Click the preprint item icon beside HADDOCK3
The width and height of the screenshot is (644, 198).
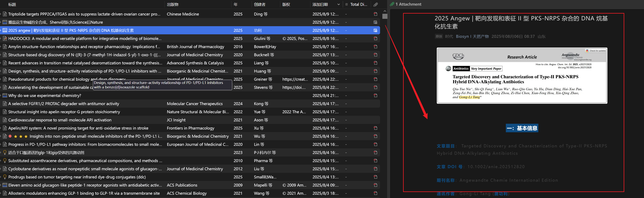(5, 39)
